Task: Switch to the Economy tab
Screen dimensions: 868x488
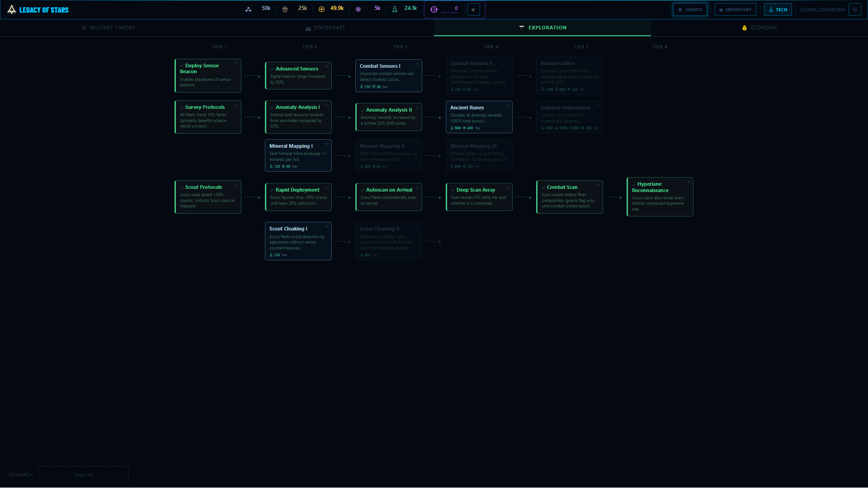Action: click(759, 28)
